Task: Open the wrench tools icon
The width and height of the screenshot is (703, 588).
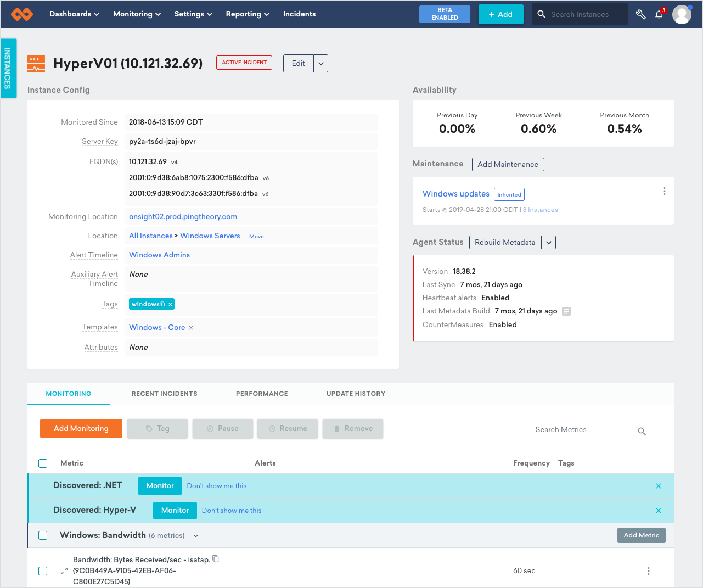Action: [x=640, y=14]
